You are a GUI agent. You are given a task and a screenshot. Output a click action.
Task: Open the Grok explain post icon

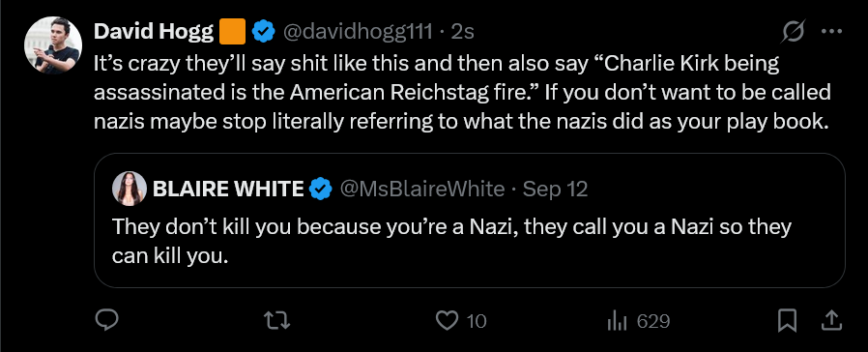[x=793, y=32]
